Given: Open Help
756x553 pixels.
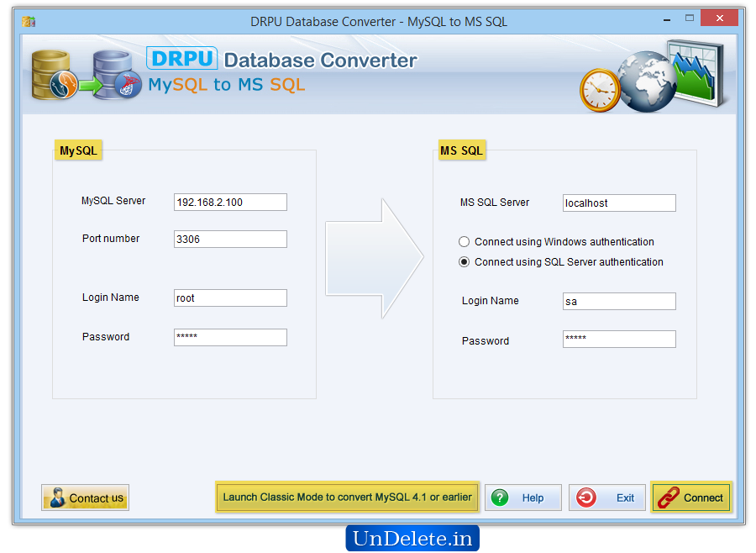Looking at the screenshot, I should point(523,498).
